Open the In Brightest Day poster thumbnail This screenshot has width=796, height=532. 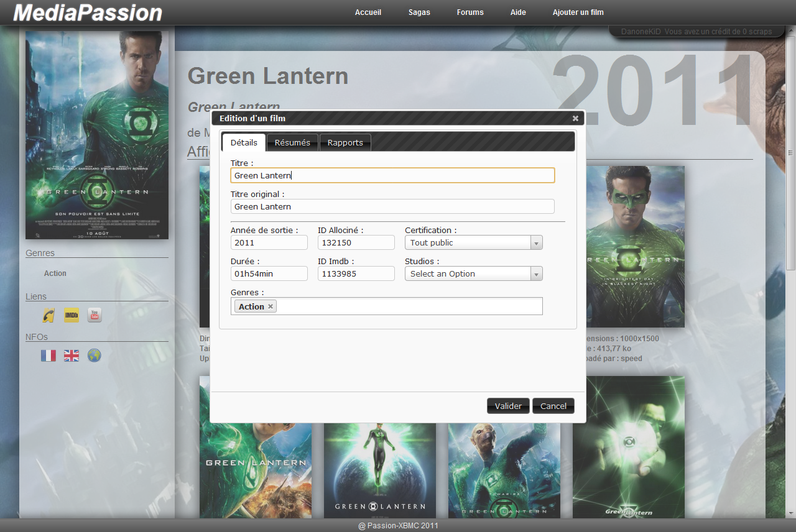click(635, 247)
